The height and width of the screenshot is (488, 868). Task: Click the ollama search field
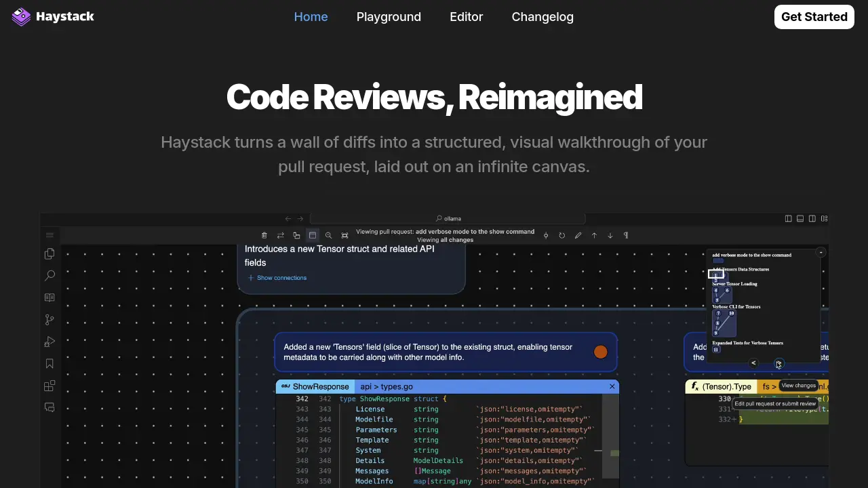pyautogui.click(x=448, y=218)
